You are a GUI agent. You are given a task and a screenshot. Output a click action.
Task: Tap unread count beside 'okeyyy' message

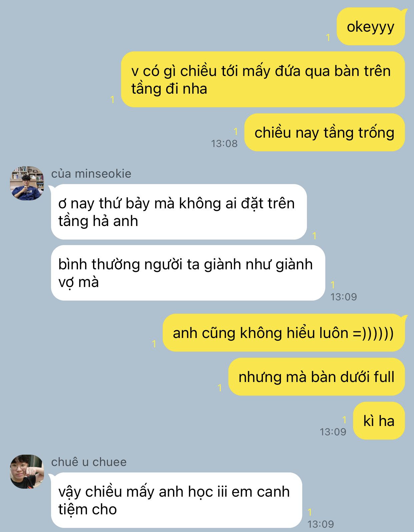(328, 37)
